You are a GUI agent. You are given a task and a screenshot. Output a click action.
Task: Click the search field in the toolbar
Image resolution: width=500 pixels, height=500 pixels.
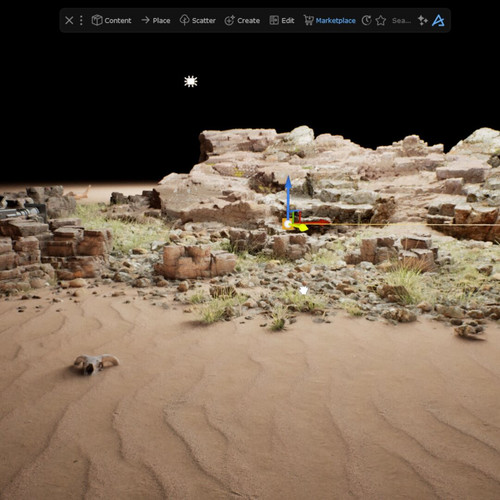tap(401, 20)
